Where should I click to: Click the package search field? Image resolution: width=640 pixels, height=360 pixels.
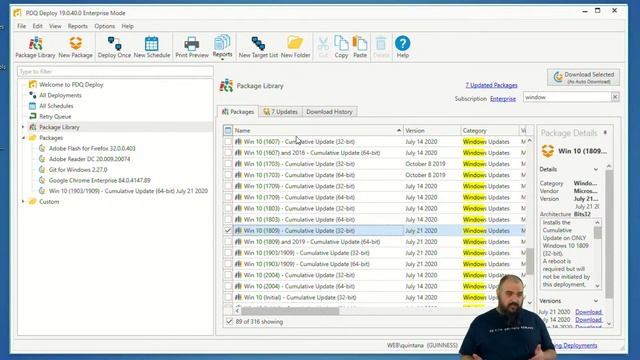coord(567,97)
